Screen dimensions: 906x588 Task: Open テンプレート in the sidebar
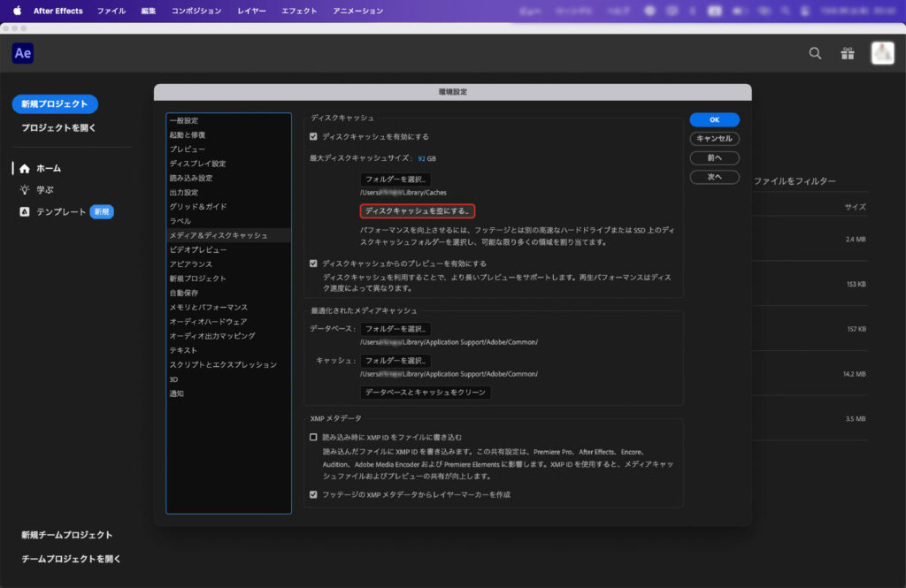click(60, 212)
